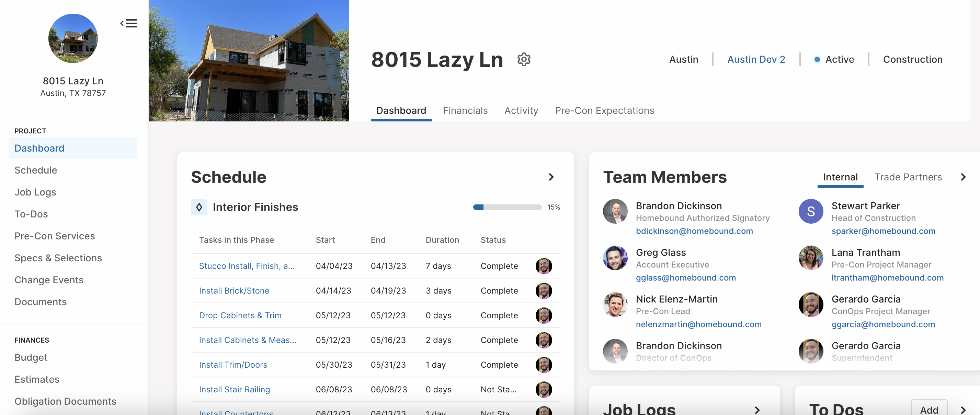Open project settings via the gear icon
This screenshot has width=980, height=415.
click(x=524, y=59)
